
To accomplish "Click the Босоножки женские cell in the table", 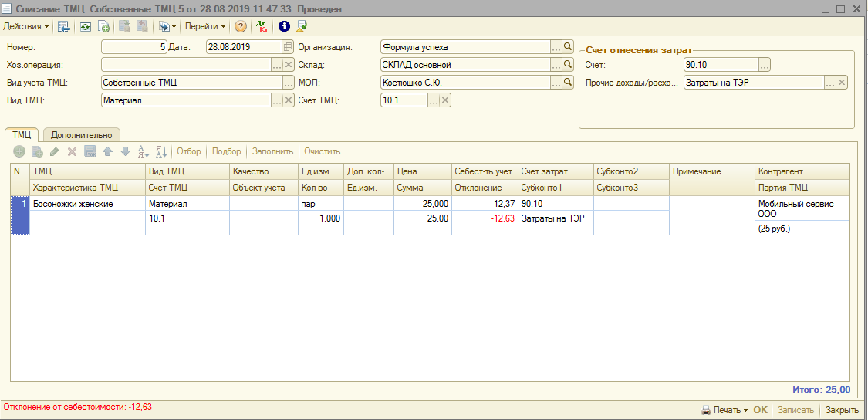I will (x=73, y=204).
